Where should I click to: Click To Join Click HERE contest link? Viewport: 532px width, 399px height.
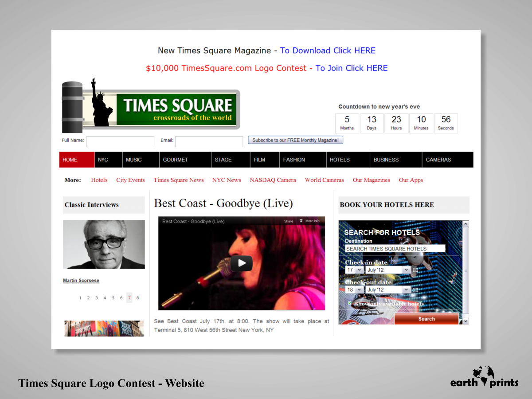352,68
